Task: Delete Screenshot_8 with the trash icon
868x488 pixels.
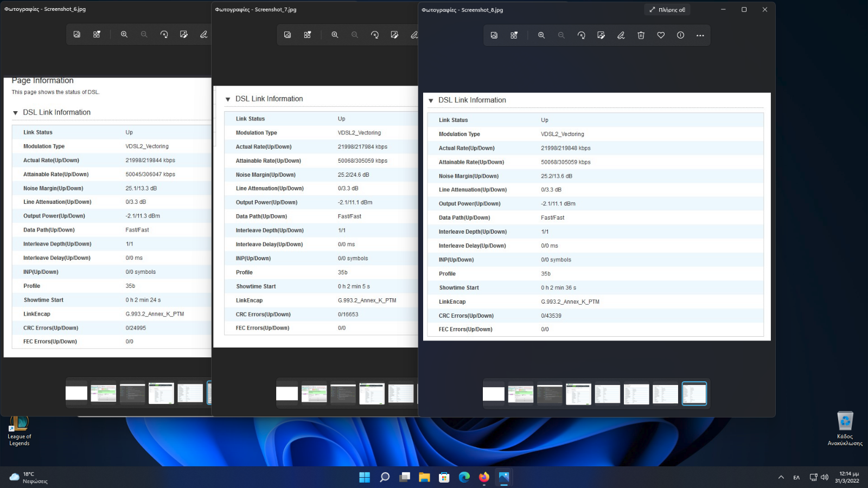Action: (x=641, y=35)
